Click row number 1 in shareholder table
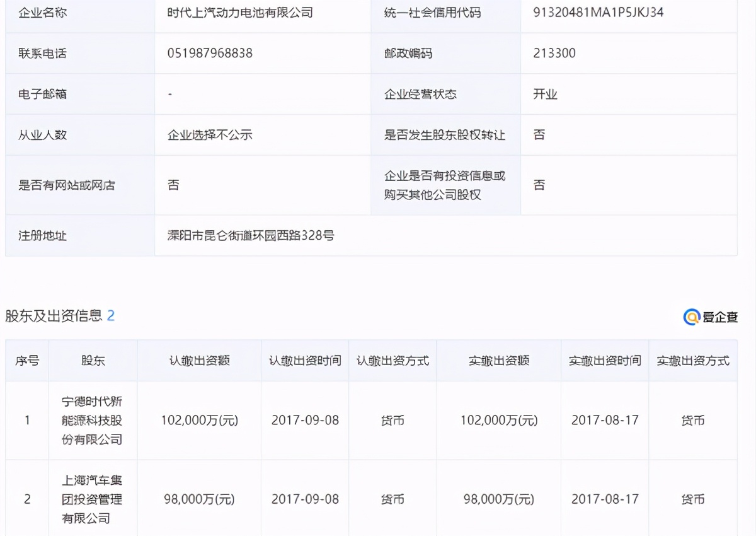The width and height of the screenshot is (756, 536). [x=27, y=421]
